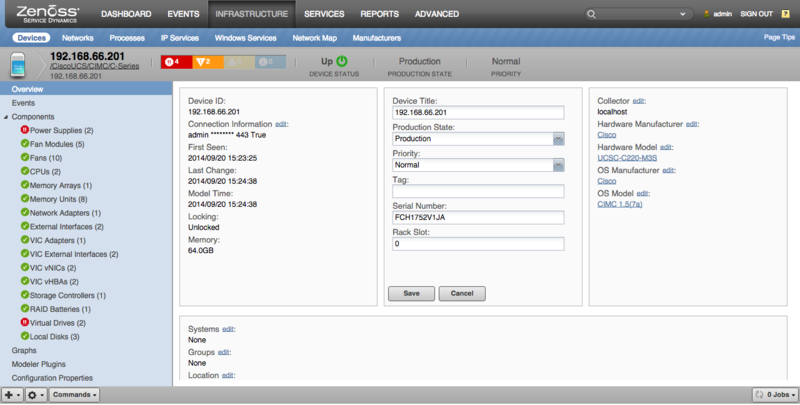Click the blue info events indicator
800x405 pixels.
click(x=270, y=62)
